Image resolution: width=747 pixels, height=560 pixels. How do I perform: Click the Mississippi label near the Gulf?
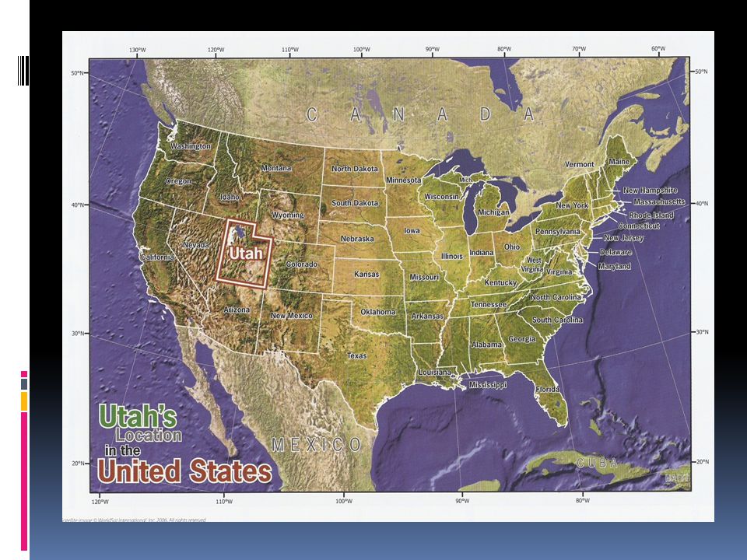(x=488, y=384)
